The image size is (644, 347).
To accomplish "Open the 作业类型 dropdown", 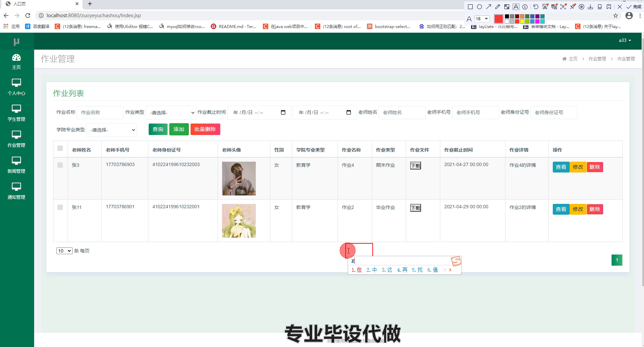I will [171, 113].
